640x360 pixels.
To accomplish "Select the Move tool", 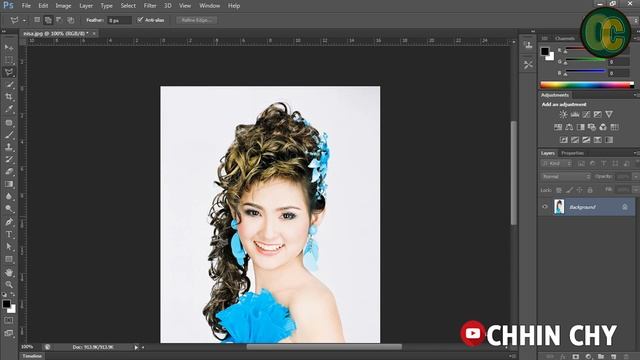I will (x=9, y=48).
